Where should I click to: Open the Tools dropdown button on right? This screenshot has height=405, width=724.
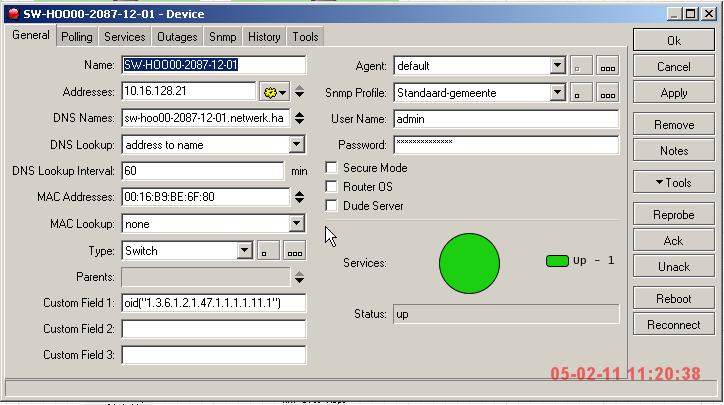coord(674,183)
